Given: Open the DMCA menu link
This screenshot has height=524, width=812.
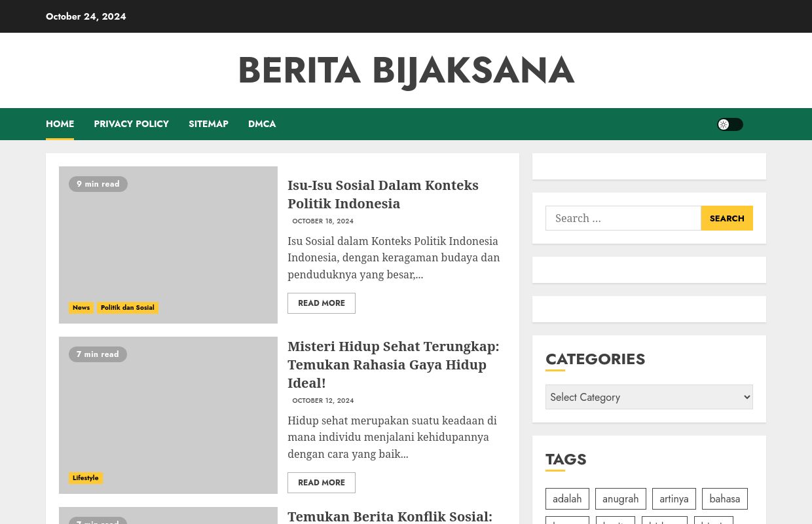Looking at the screenshot, I should coord(262,124).
